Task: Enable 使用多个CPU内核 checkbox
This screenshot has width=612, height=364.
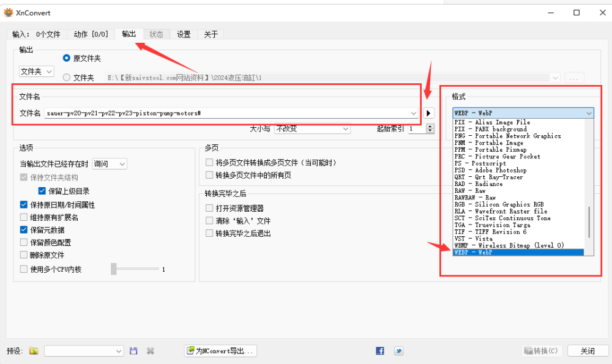Action: coord(24,269)
